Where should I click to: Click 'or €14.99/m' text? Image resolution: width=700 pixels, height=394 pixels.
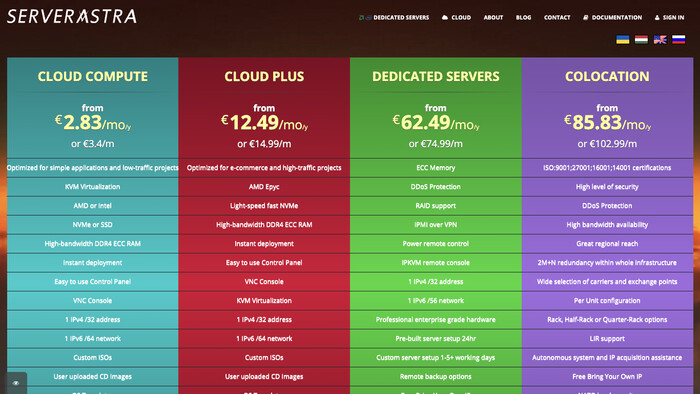(264, 144)
